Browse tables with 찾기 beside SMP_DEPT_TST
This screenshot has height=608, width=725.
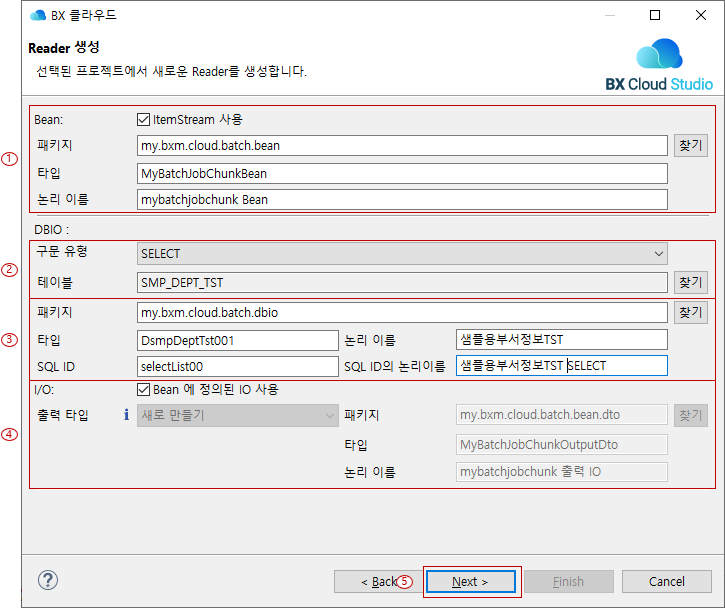coord(690,283)
